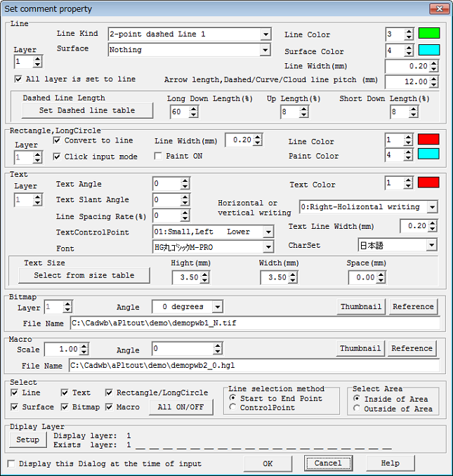Viewport: 453px width, 476px height.
Task: Click the red Rectangle Line Color swatch
Action: coord(428,139)
